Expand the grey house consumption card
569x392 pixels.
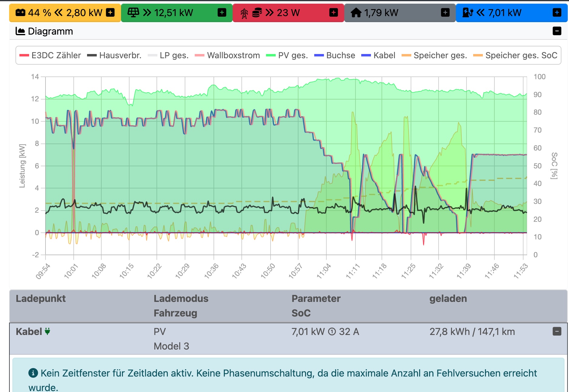click(445, 13)
